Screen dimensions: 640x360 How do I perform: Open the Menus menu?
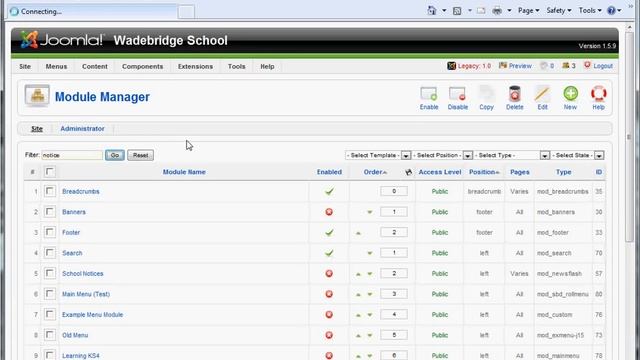(56, 66)
